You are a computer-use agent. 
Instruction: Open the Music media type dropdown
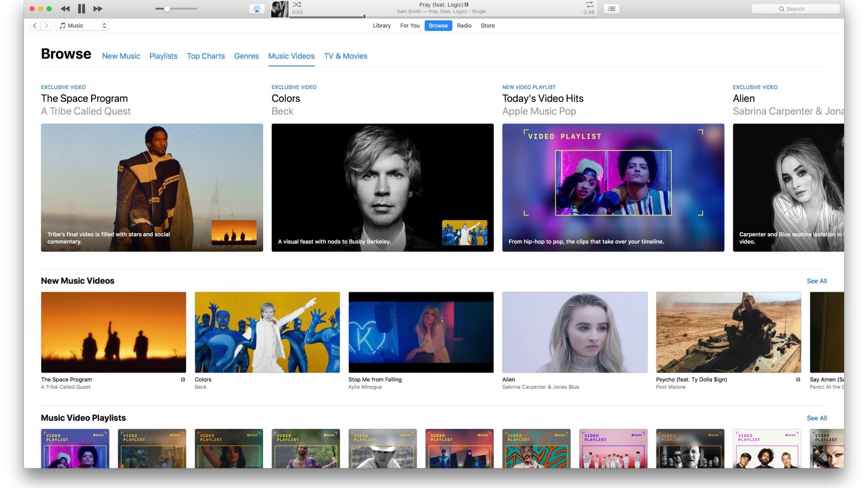point(82,25)
